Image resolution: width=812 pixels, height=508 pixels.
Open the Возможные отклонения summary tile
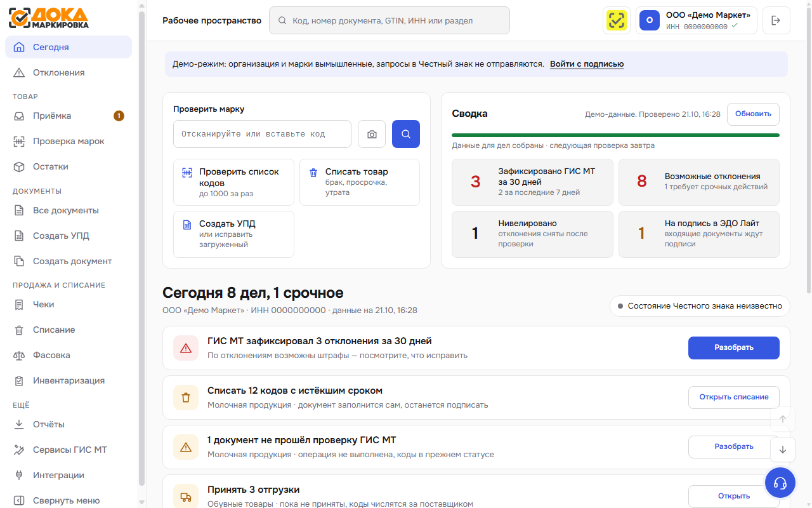click(x=699, y=182)
